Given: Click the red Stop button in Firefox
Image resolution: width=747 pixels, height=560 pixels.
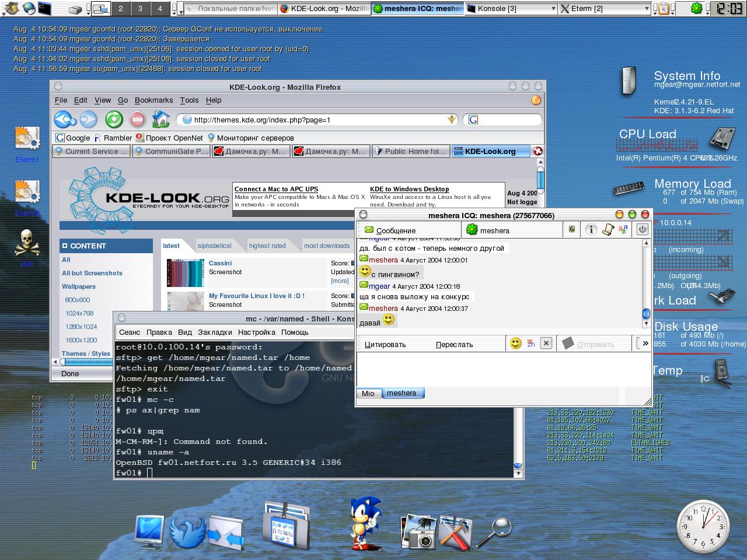Looking at the screenshot, I should point(137,120).
